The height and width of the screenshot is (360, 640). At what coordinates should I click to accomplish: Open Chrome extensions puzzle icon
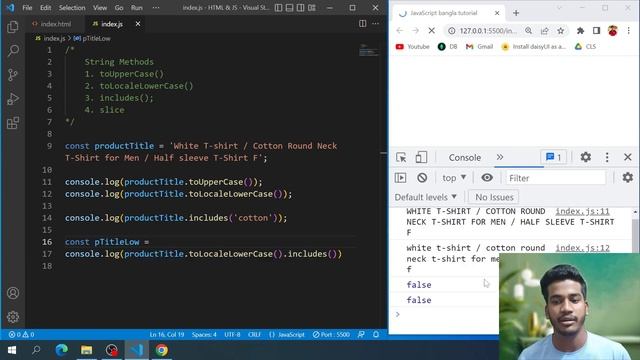tap(580, 31)
